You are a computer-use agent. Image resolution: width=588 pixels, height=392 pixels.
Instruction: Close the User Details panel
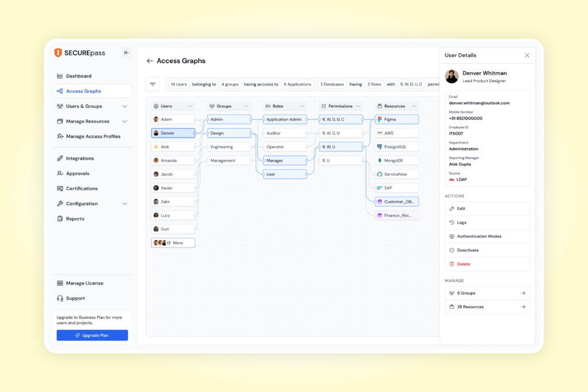click(527, 56)
